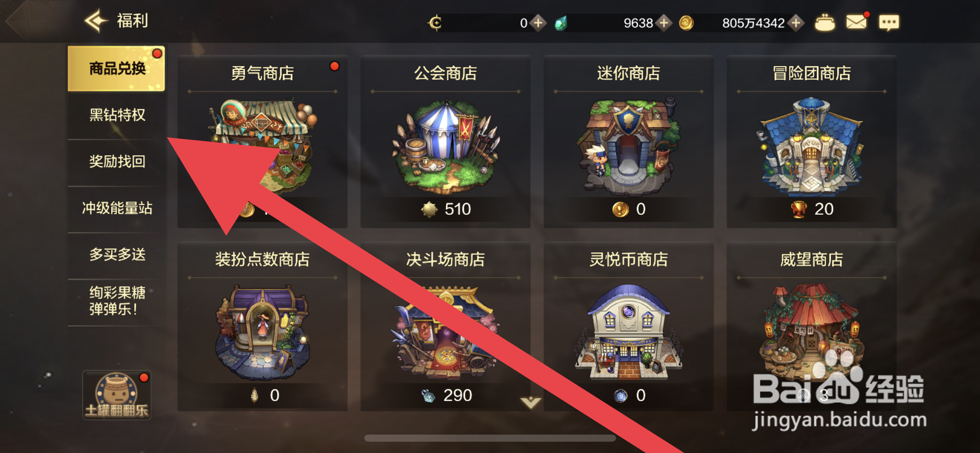Enter the 迷你商店 shop card

pyautogui.click(x=628, y=142)
